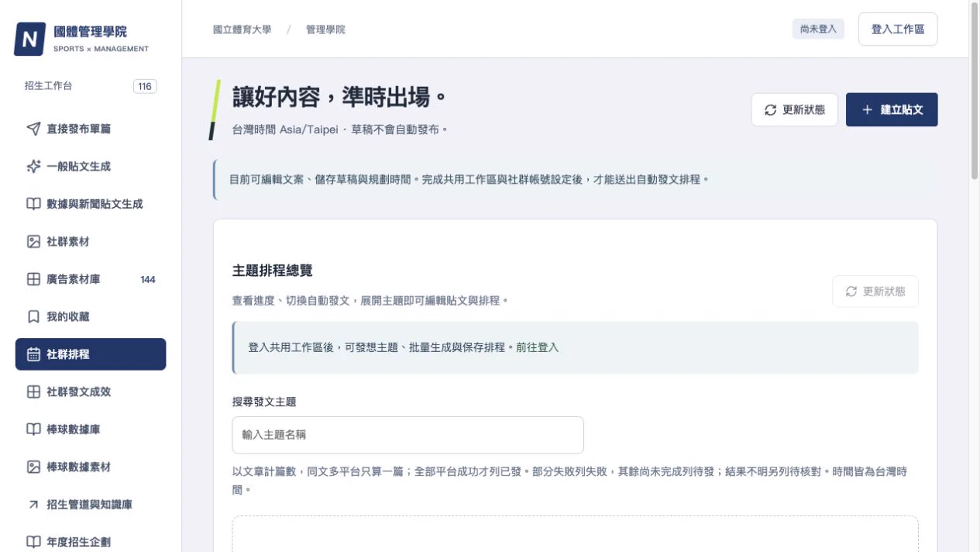The image size is (980, 552).
Task: Follow the 前往登入 link
Action: click(x=538, y=347)
